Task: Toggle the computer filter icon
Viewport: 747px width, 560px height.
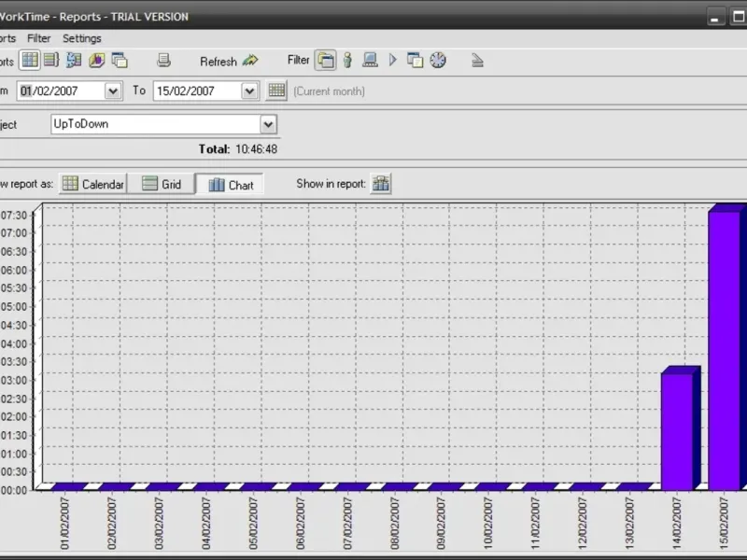Action: coord(370,61)
